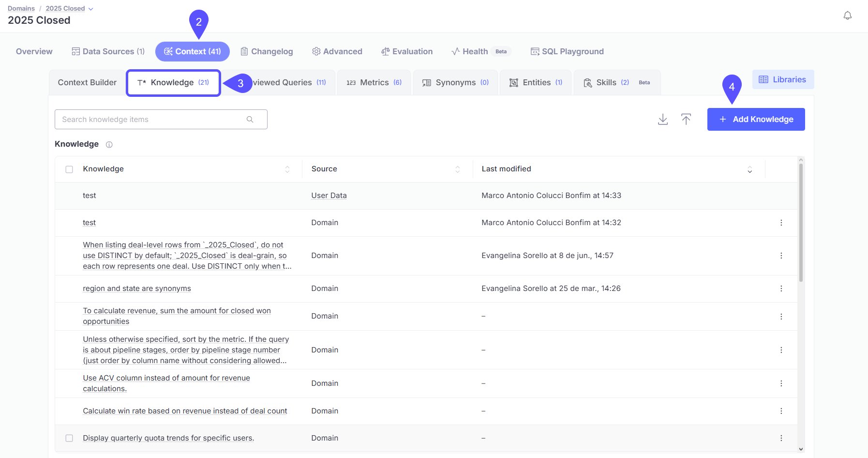Click 'Marco Antonio Colucci Bonfim at 14:33' cell
Screen dimensions: 868x458
pyautogui.click(x=551, y=196)
